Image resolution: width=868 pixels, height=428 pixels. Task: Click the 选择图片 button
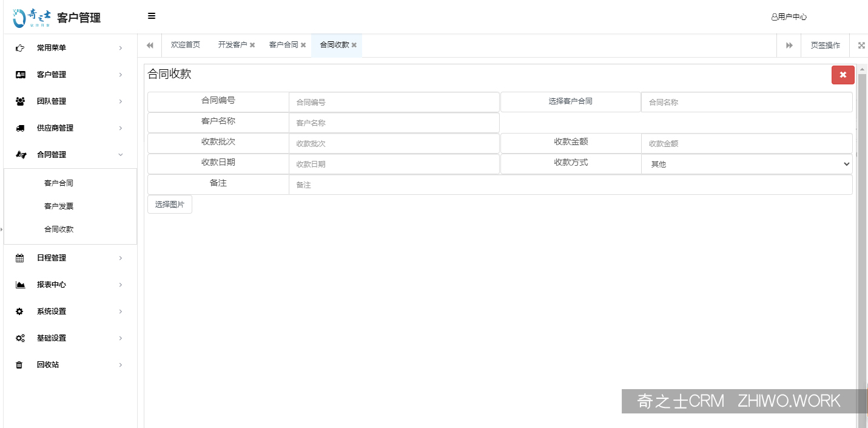coord(169,204)
